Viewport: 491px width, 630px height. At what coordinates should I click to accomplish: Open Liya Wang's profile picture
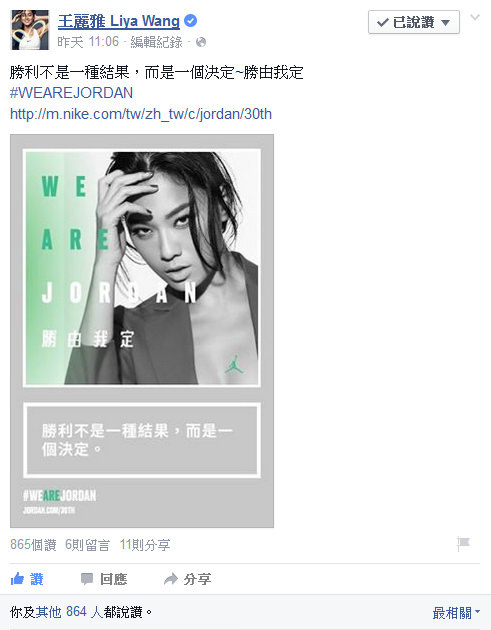pyautogui.click(x=30, y=30)
